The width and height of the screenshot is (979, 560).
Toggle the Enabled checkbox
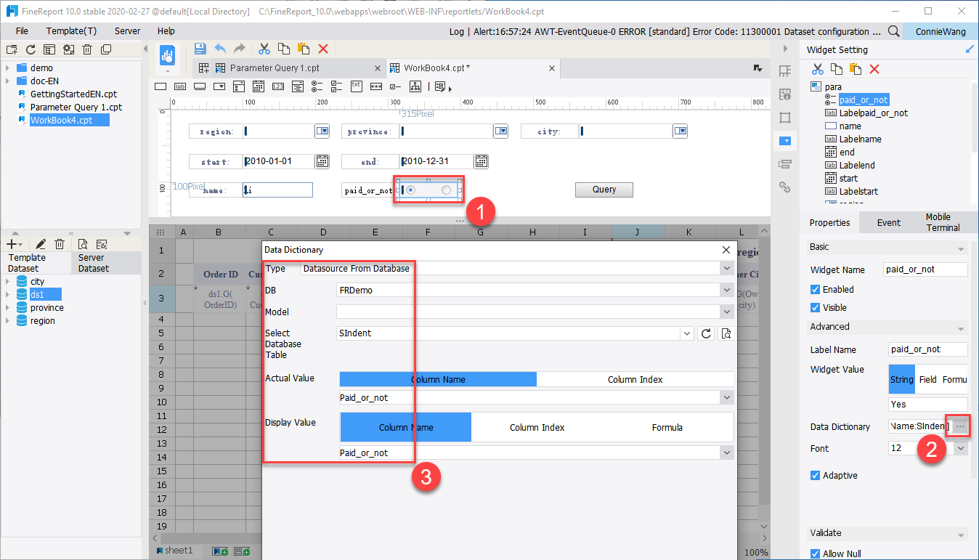(816, 289)
